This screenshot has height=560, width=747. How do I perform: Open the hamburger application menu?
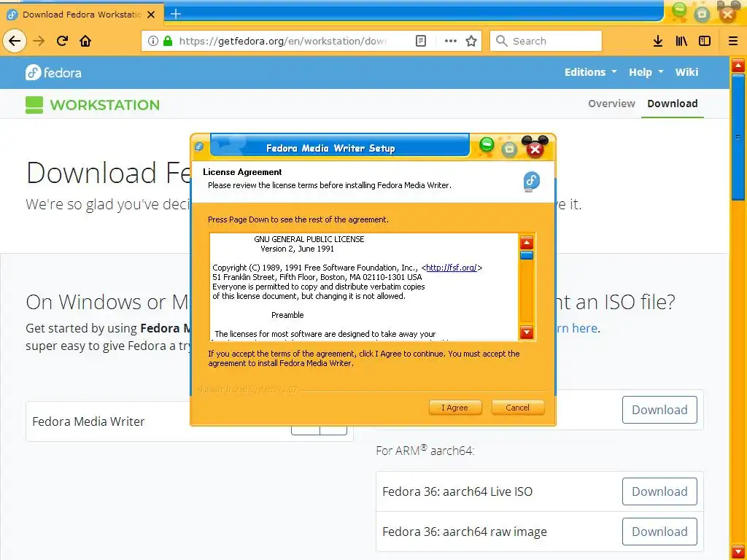(x=732, y=41)
